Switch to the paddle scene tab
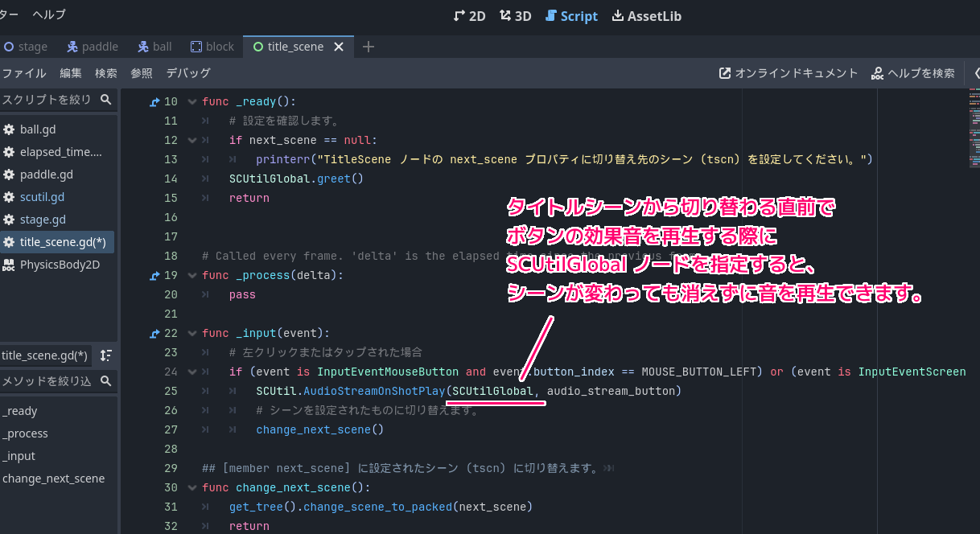980x534 pixels. click(x=93, y=47)
